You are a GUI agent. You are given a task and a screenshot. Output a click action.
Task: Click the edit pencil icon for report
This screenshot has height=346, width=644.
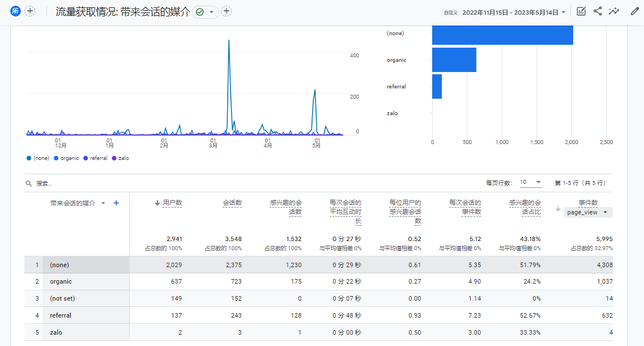[634, 11]
